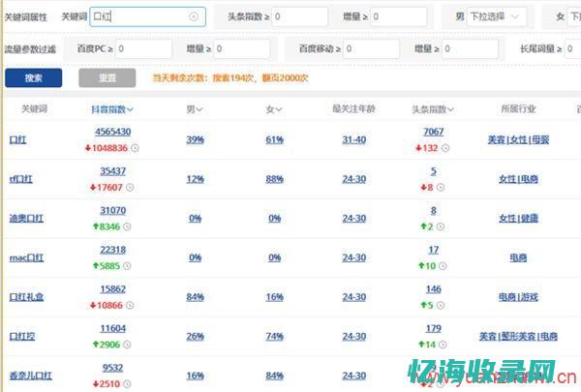The image size is (581, 392).
Task: Click female percentage 74%
Action: (275, 336)
